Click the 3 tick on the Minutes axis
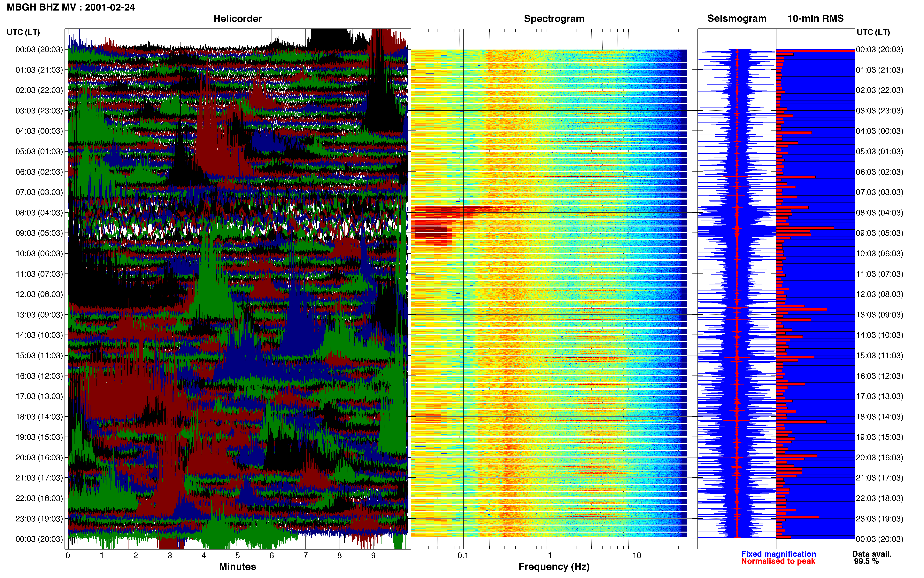Image resolution: width=924 pixels, height=578 pixels. (170, 555)
